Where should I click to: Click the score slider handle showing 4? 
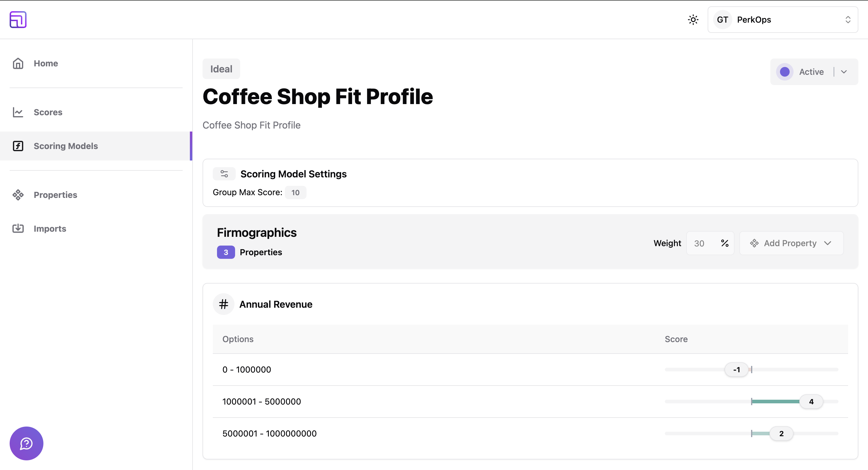(811, 402)
